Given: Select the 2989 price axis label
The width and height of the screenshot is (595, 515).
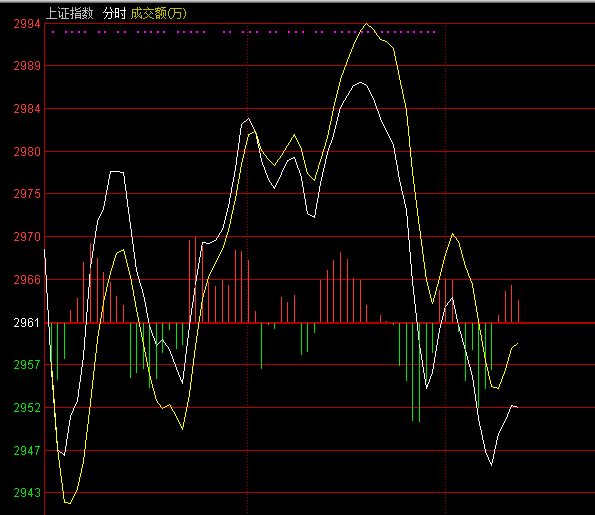Looking at the screenshot, I should [x=27, y=66].
